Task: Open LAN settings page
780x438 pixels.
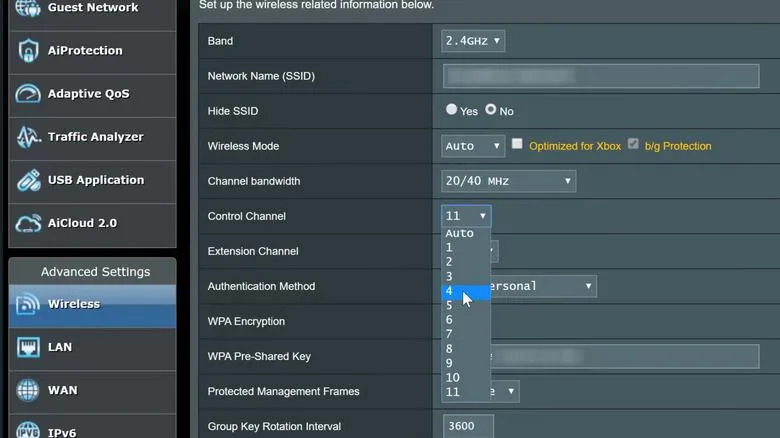Action: 93,348
